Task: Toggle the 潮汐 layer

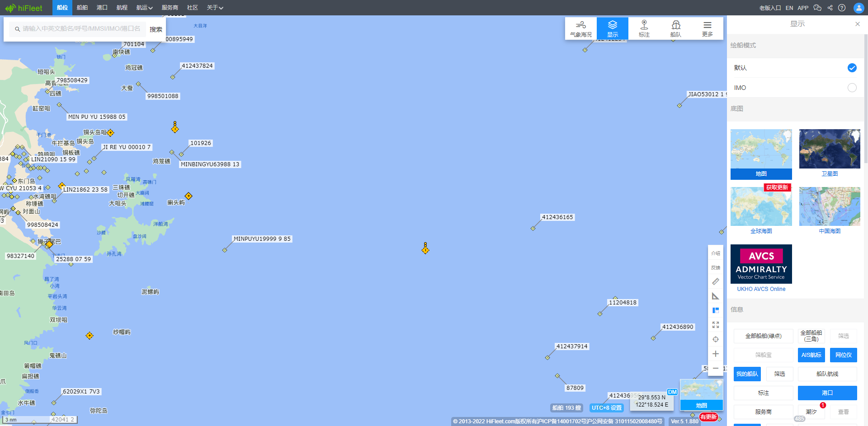Action: tap(811, 412)
